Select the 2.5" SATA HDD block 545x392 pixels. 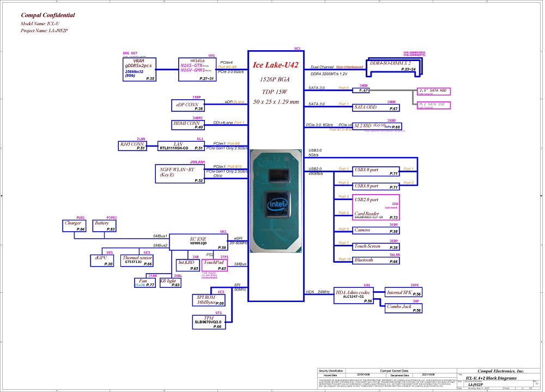434,92
